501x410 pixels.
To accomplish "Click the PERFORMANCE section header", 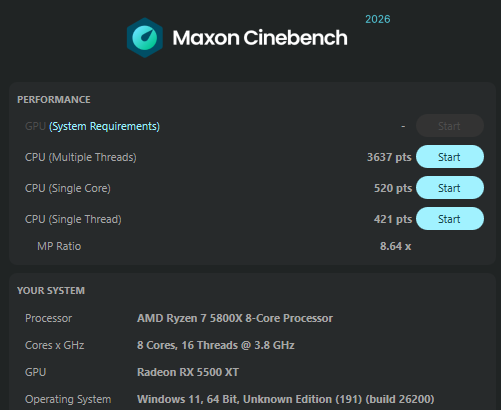I will (54, 100).
